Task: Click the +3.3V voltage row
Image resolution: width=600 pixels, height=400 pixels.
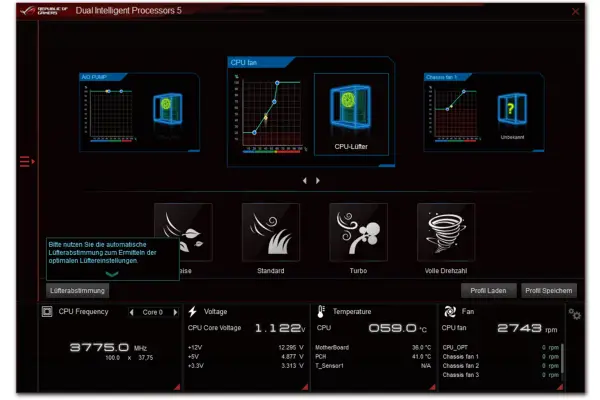Action: pyautogui.click(x=246, y=366)
